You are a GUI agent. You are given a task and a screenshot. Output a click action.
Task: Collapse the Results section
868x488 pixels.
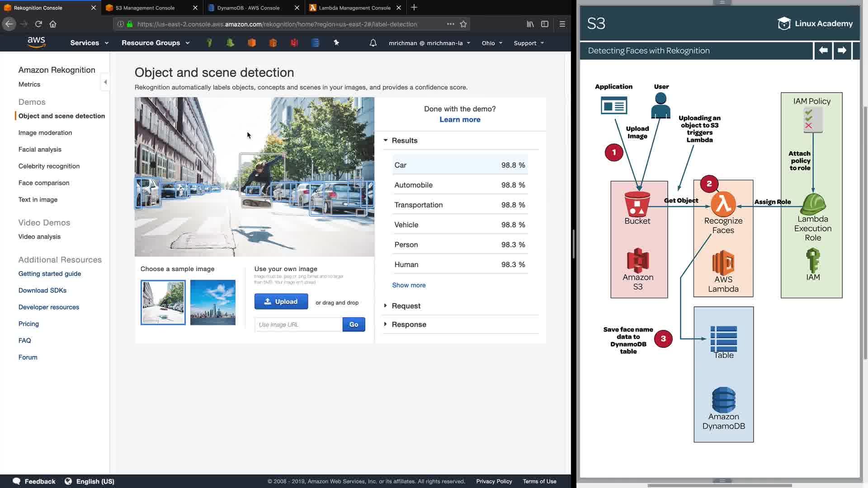[x=404, y=141]
